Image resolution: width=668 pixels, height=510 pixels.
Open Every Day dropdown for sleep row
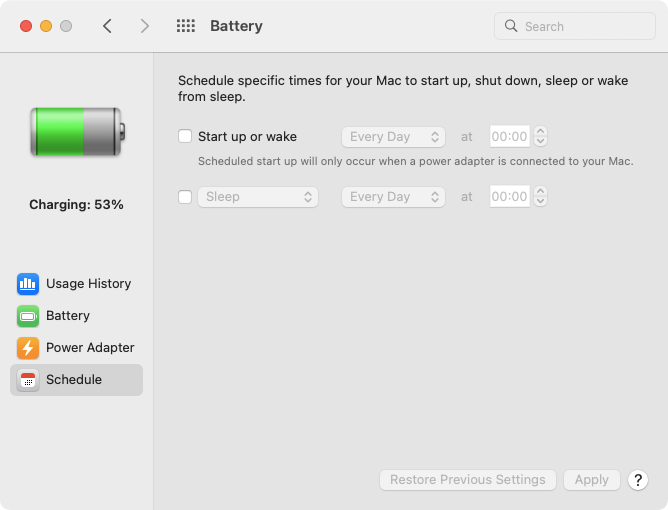[x=394, y=197]
